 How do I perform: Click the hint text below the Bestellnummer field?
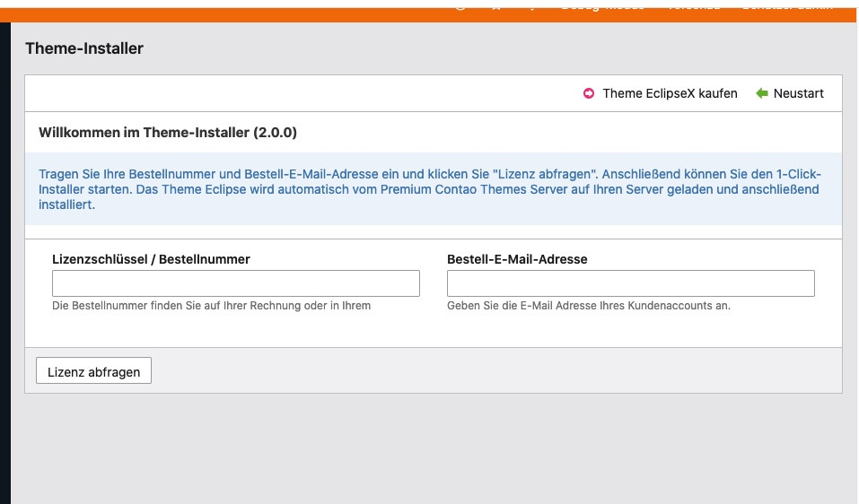click(211, 306)
